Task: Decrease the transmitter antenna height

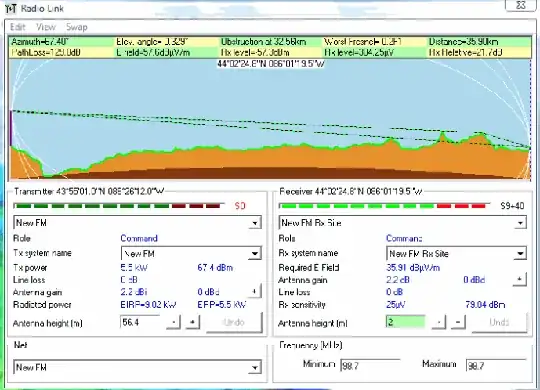Action: (173, 322)
